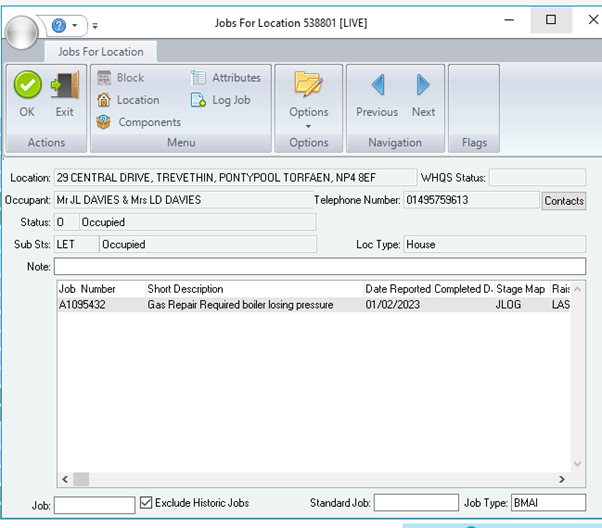
Task: Click JLOG stage map cell
Action: tap(508, 305)
